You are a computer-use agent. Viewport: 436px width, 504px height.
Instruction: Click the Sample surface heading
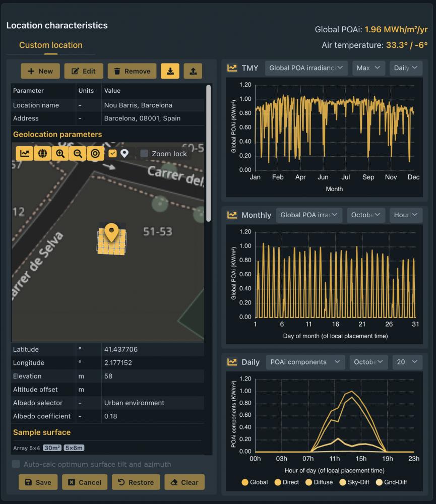42,432
